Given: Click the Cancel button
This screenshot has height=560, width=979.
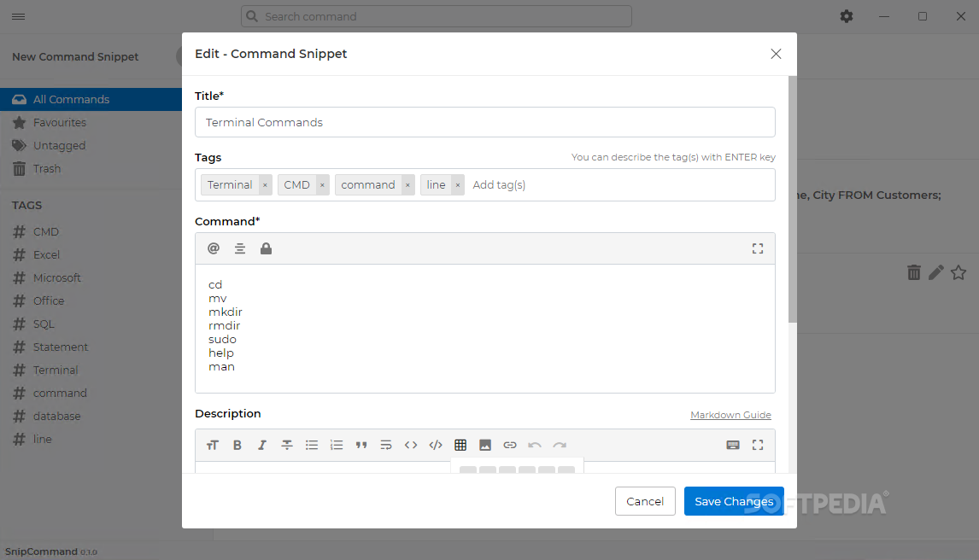Looking at the screenshot, I should click(645, 501).
